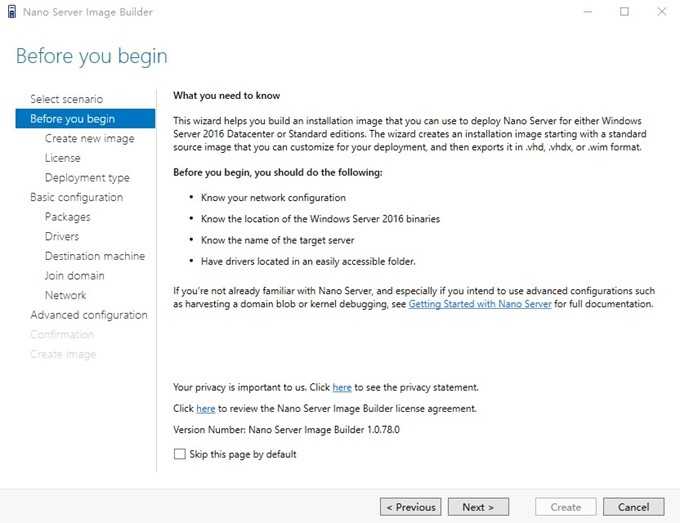Open Deployment type step
This screenshot has width=680, height=523.
coord(87,177)
